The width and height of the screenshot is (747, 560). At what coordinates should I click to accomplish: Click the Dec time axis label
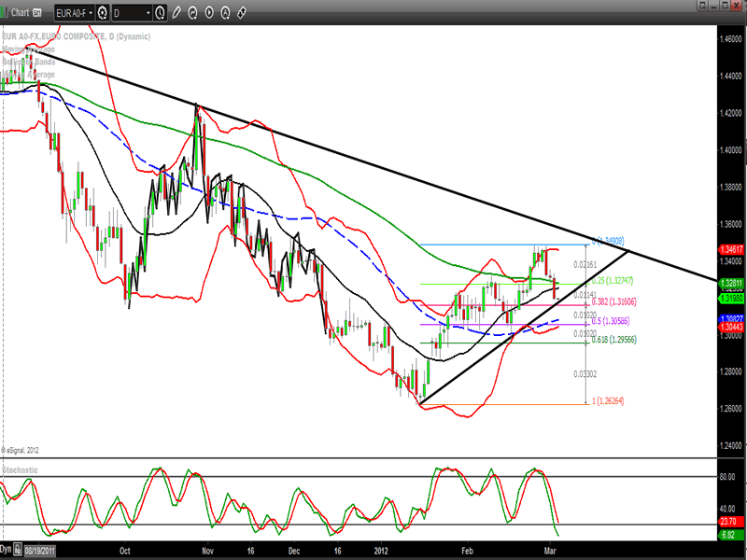[294, 551]
